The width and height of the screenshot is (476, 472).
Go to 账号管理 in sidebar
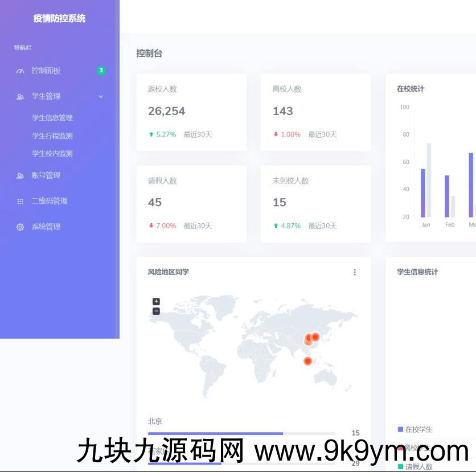point(46,175)
